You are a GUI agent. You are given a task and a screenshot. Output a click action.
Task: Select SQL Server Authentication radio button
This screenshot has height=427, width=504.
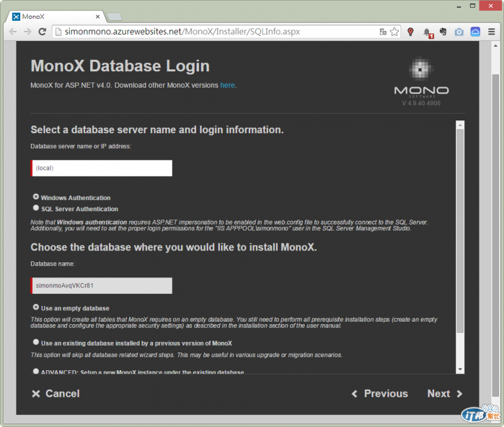[36, 208]
